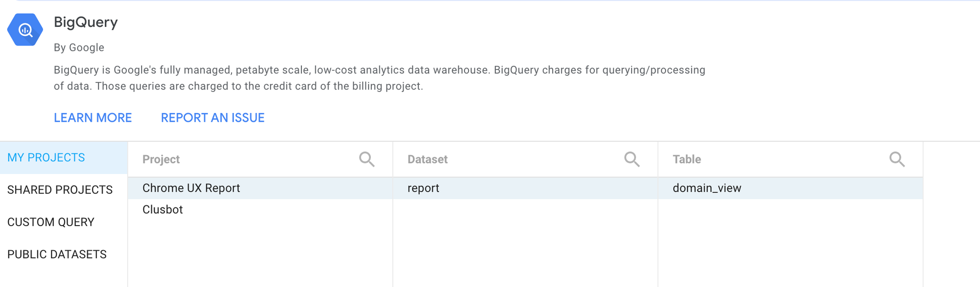Open the CUSTOM QUERY tab
Viewport: 980px width, 287px height.
pos(64,222)
